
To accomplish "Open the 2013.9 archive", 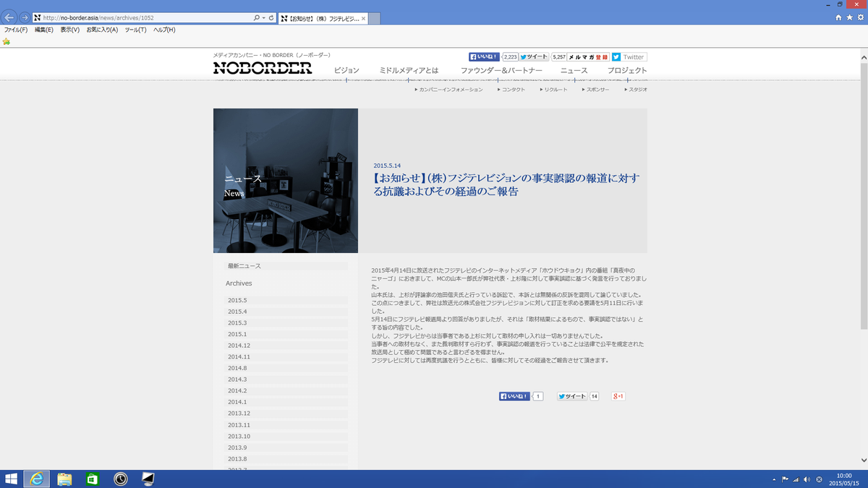I will tap(286, 448).
